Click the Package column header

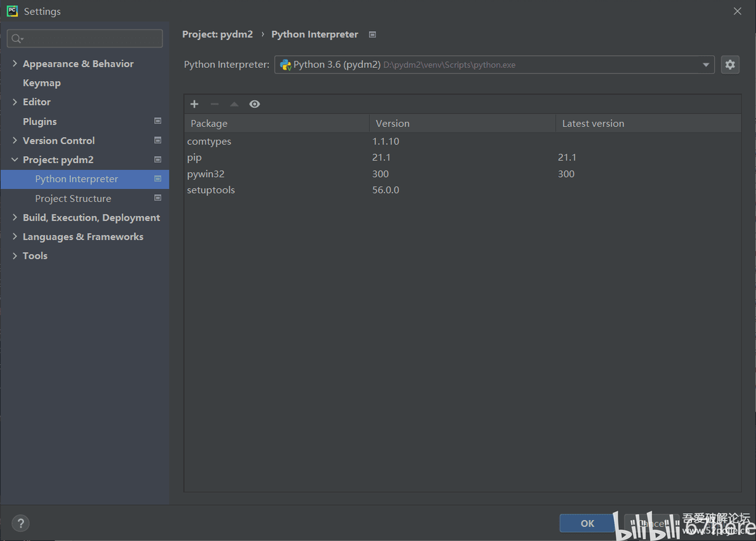[277, 124]
